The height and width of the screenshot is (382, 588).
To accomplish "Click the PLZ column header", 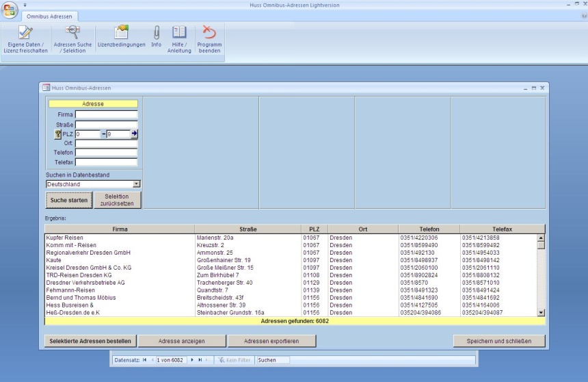I will pyautogui.click(x=315, y=229).
